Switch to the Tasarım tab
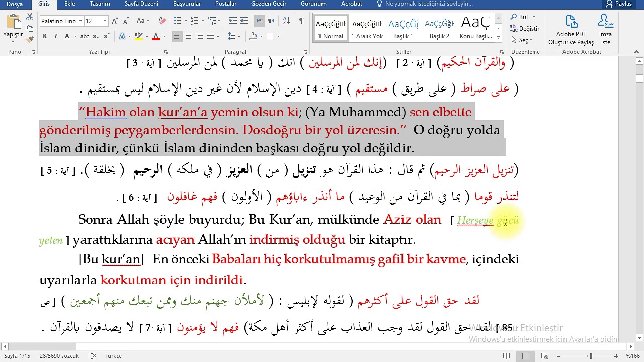 100,4
